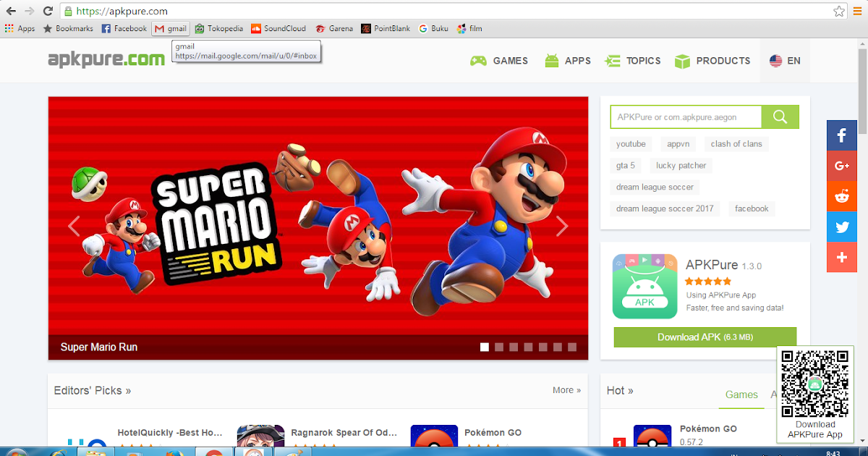Open the Hot section heading
The width and height of the screenshot is (868, 456).
pos(620,391)
